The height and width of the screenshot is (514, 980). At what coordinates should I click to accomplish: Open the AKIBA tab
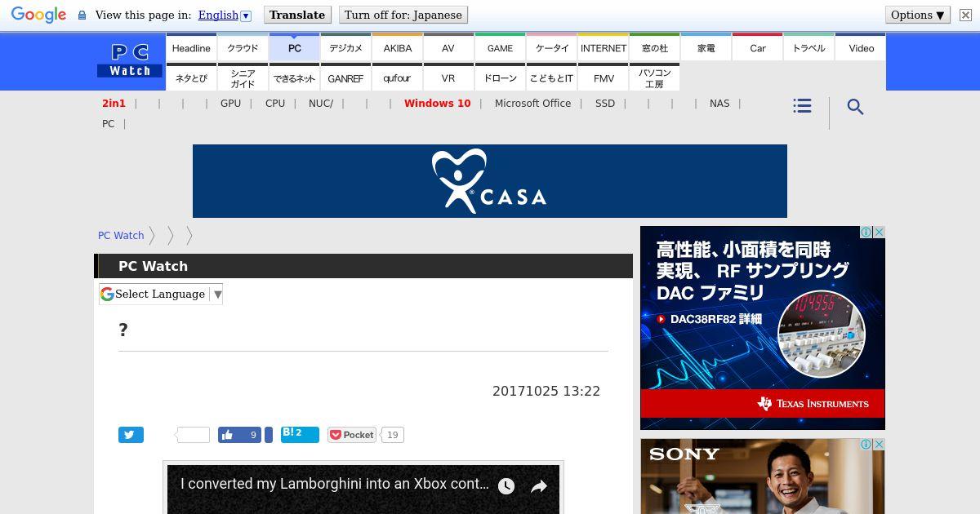(x=397, y=48)
